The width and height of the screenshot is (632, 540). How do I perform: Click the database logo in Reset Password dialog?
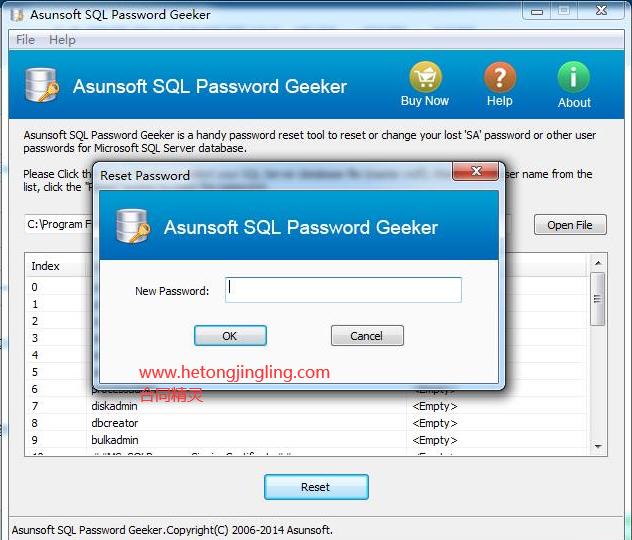pyautogui.click(x=133, y=226)
